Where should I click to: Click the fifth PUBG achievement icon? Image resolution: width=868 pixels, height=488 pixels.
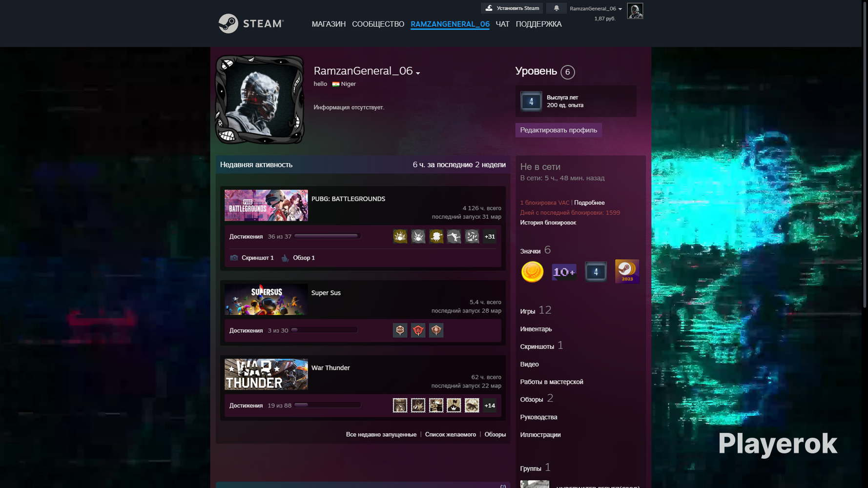[472, 237]
